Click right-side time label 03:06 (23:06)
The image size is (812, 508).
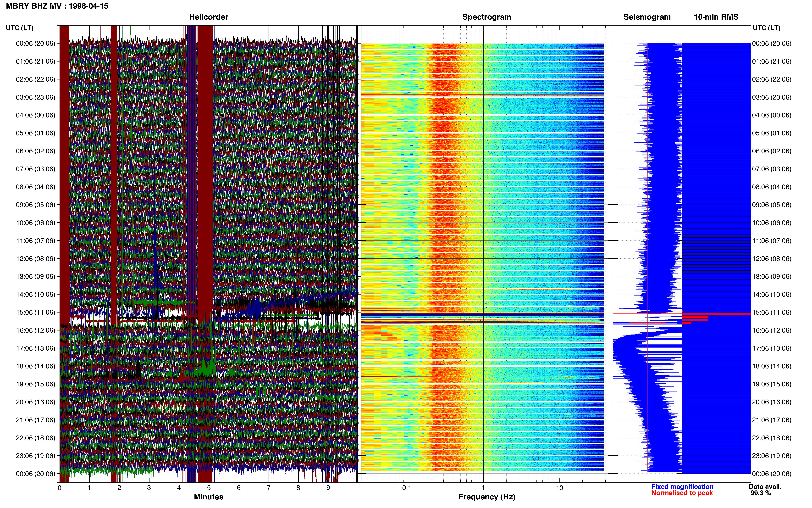coord(772,97)
